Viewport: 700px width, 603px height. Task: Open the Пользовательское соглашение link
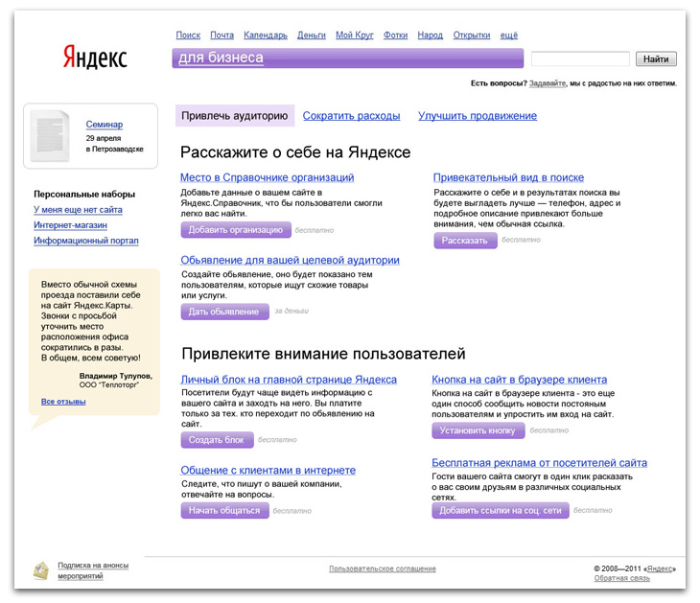coord(383,568)
